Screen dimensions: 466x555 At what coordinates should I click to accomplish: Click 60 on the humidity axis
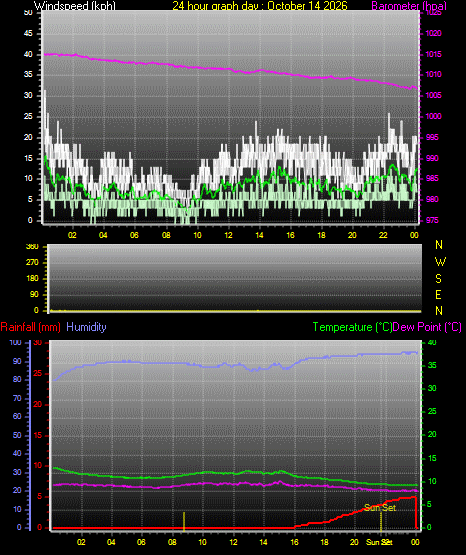coord(17,417)
